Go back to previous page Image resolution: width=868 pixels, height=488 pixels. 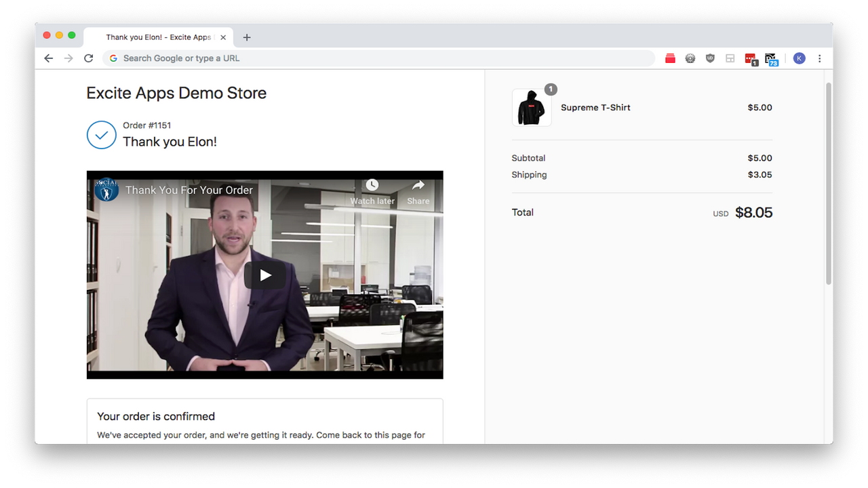(x=48, y=58)
